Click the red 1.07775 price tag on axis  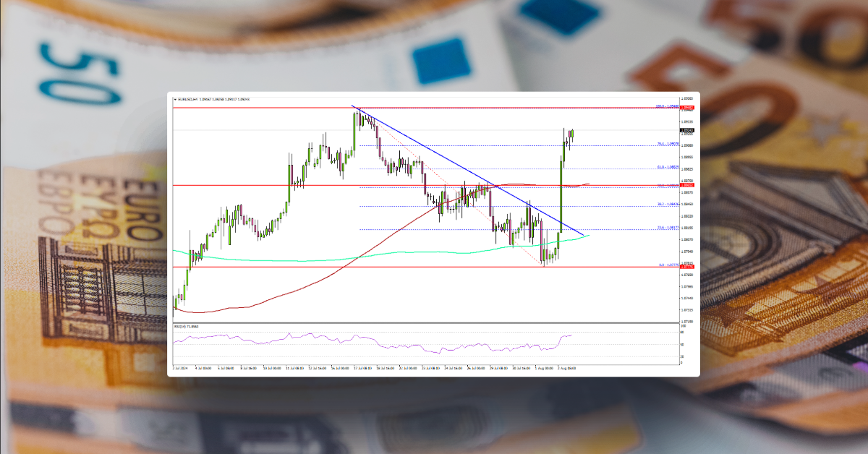click(x=687, y=265)
